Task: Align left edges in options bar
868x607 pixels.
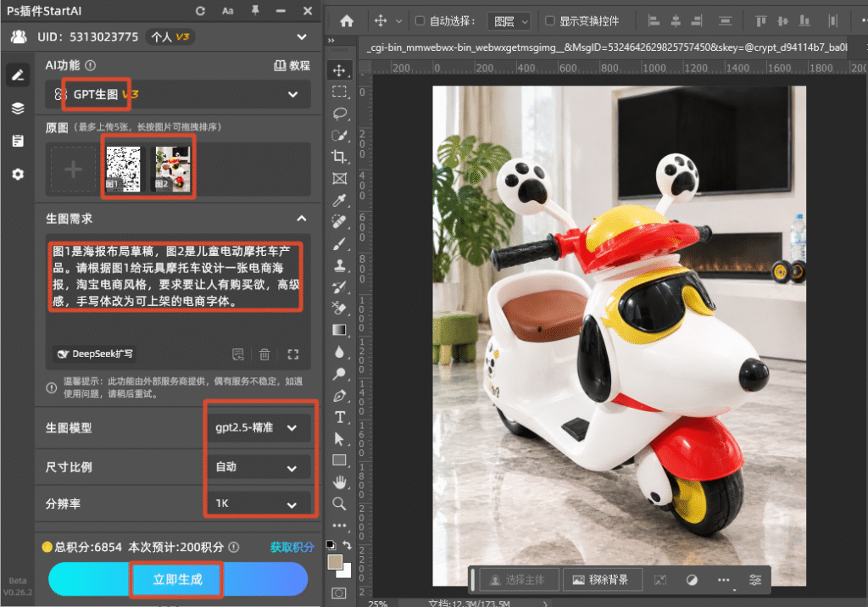Action: (x=654, y=21)
